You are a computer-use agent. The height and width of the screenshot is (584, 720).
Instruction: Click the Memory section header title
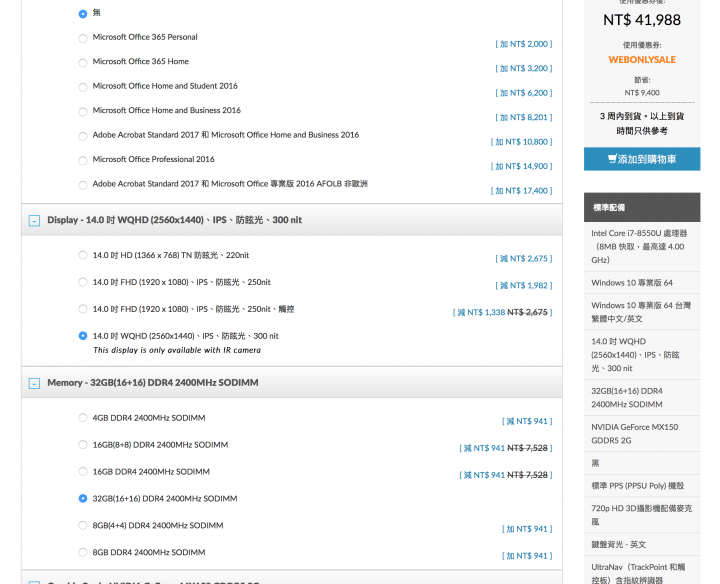click(x=153, y=382)
